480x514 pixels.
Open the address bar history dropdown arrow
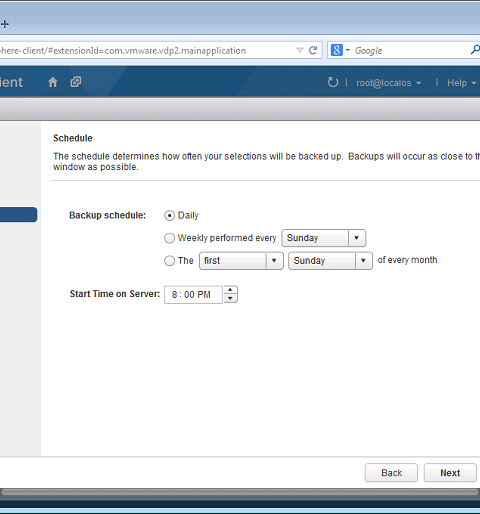tap(300, 50)
